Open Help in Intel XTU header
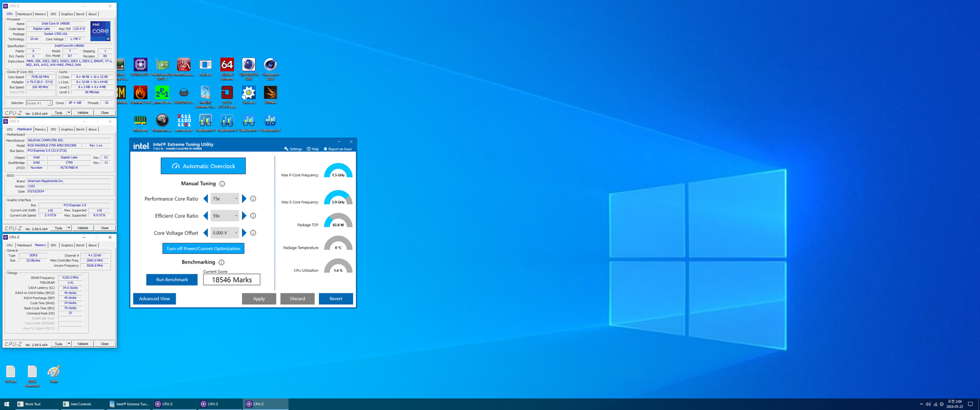 (x=313, y=149)
